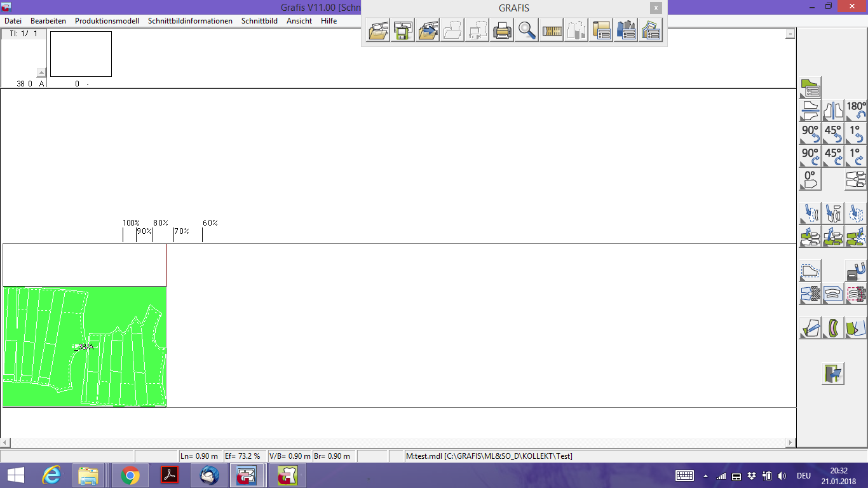Rotate piece 1° clockwise

[856, 156]
